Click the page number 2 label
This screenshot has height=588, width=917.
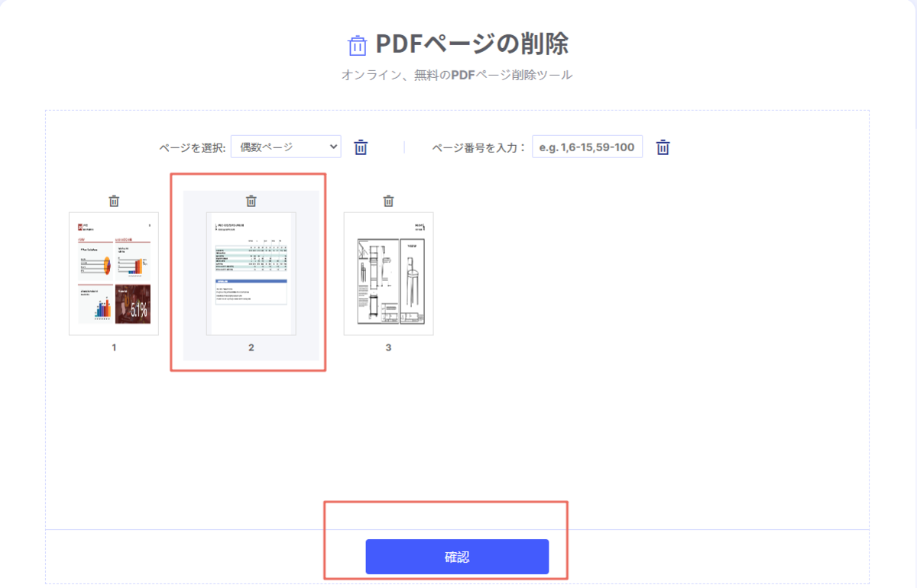coord(250,347)
